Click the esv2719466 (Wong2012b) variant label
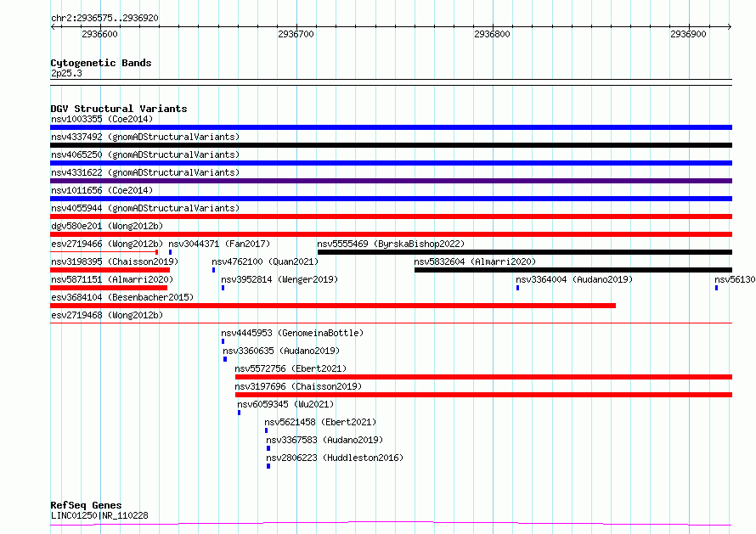This screenshot has width=756, height=534. click(x=107, y=244)
